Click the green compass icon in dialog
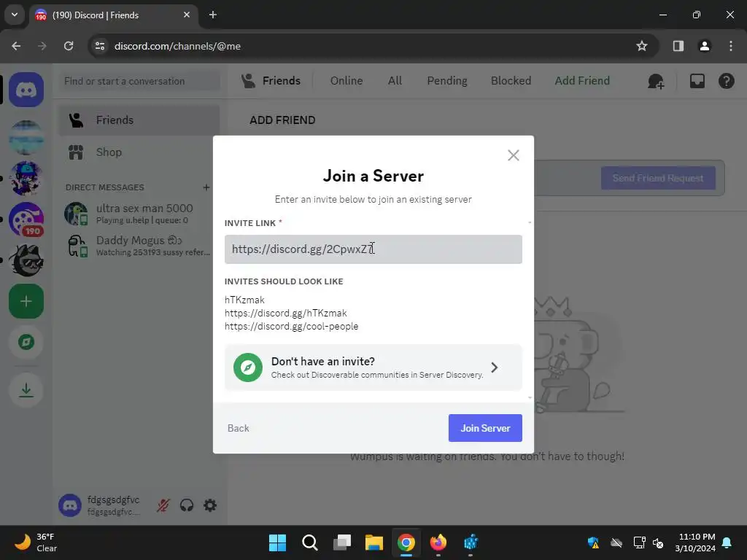Screen dimensions: 747x560 click(x=248, y=367)
